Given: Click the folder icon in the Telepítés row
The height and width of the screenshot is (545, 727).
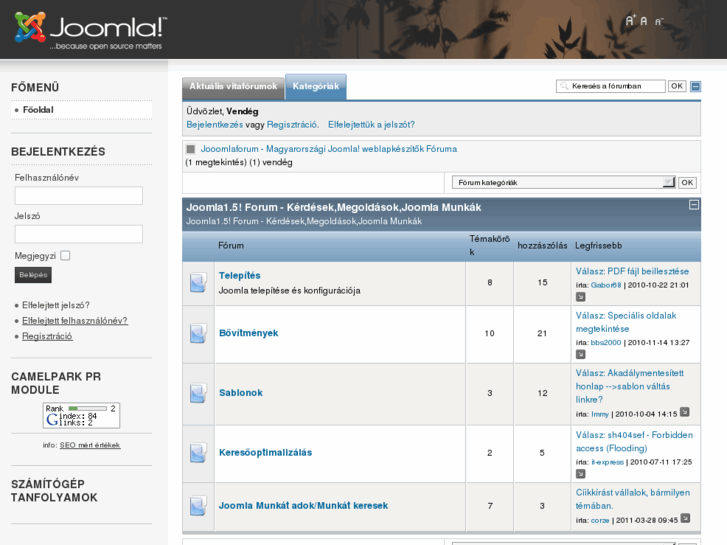Looking at the screenshot, I should point(198,283).
